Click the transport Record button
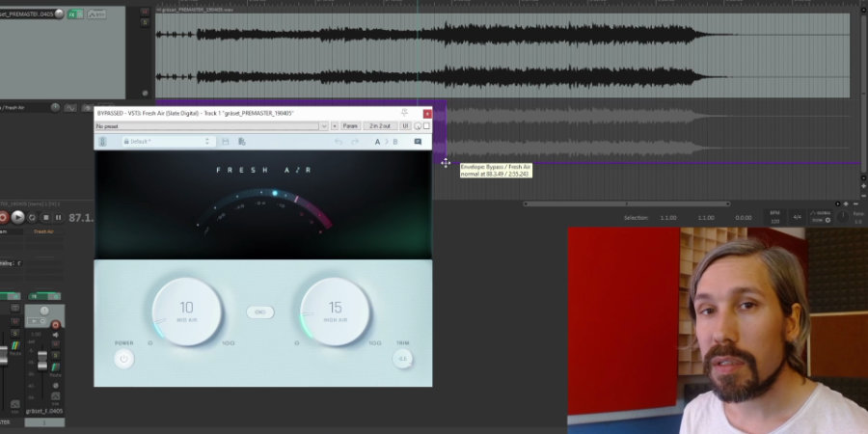 3,218
